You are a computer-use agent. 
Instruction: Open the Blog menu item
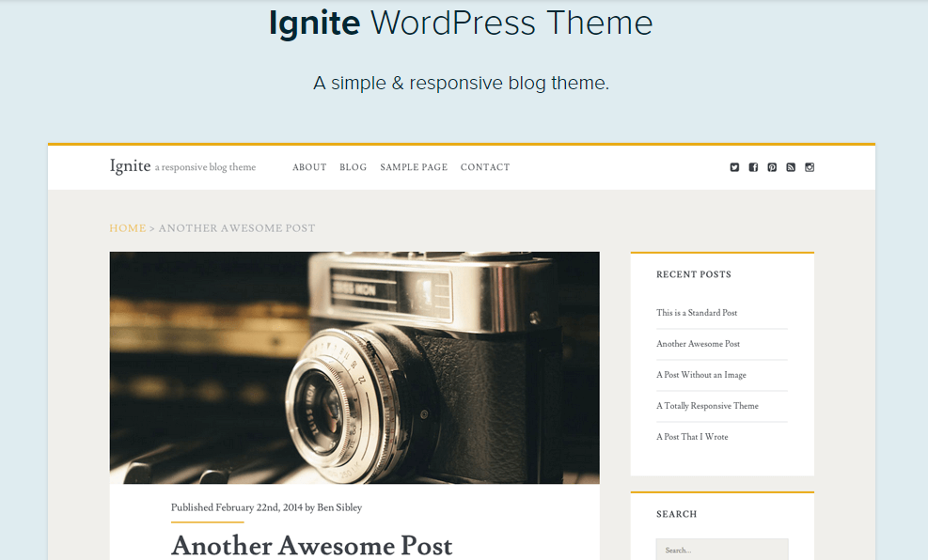click(354, 167)
